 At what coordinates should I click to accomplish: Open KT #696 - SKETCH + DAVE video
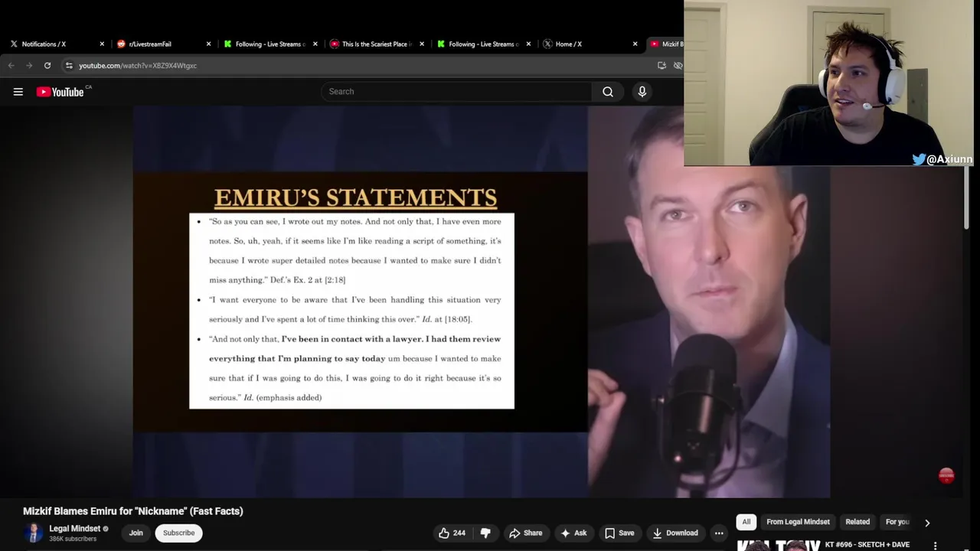(867, 545)
